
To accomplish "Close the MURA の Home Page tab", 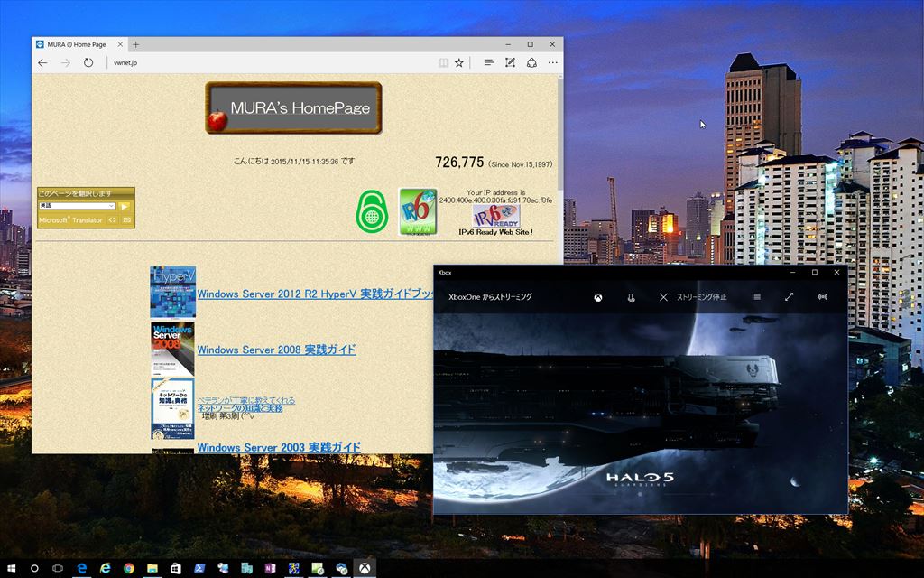I will tap(120, 44).
